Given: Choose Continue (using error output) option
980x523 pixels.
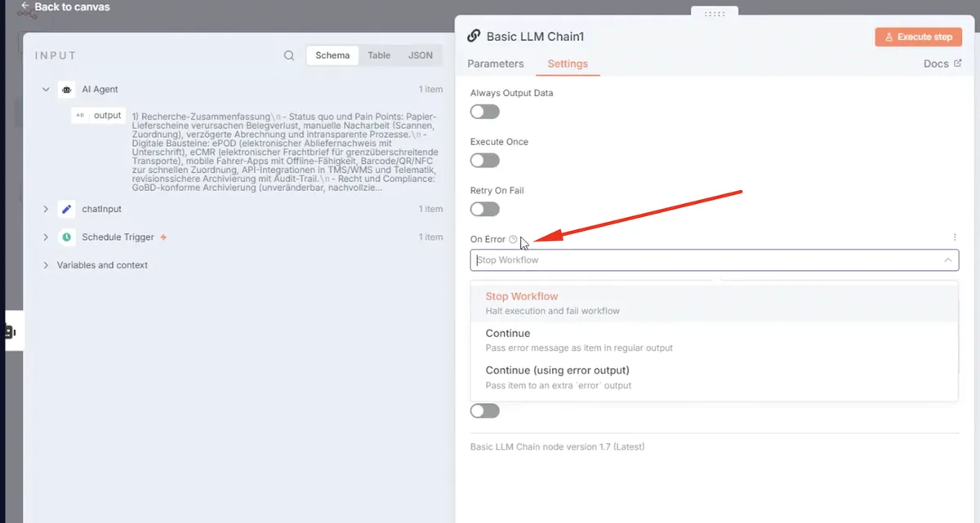Looking at the screenshot, I should pos(714,376).
